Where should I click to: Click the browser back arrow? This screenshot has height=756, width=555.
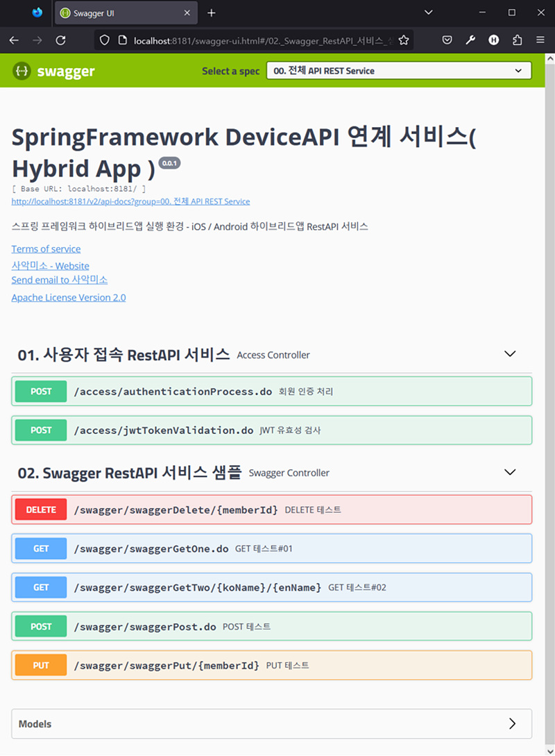[14, 40]
